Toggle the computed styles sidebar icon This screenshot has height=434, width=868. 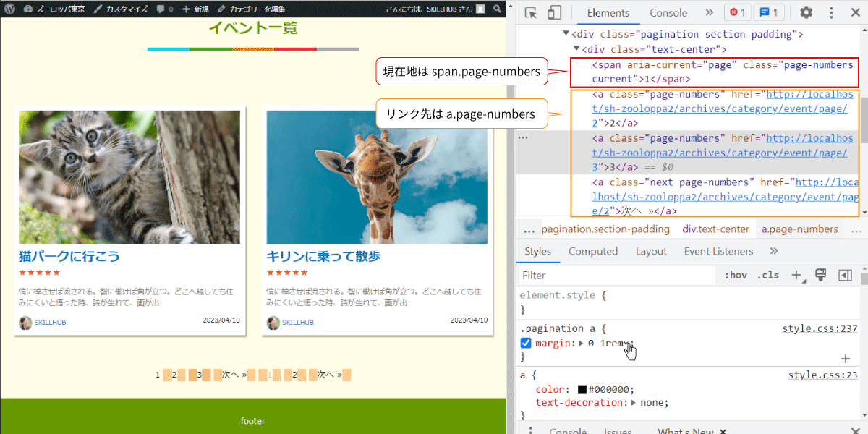tap(844, 275)
